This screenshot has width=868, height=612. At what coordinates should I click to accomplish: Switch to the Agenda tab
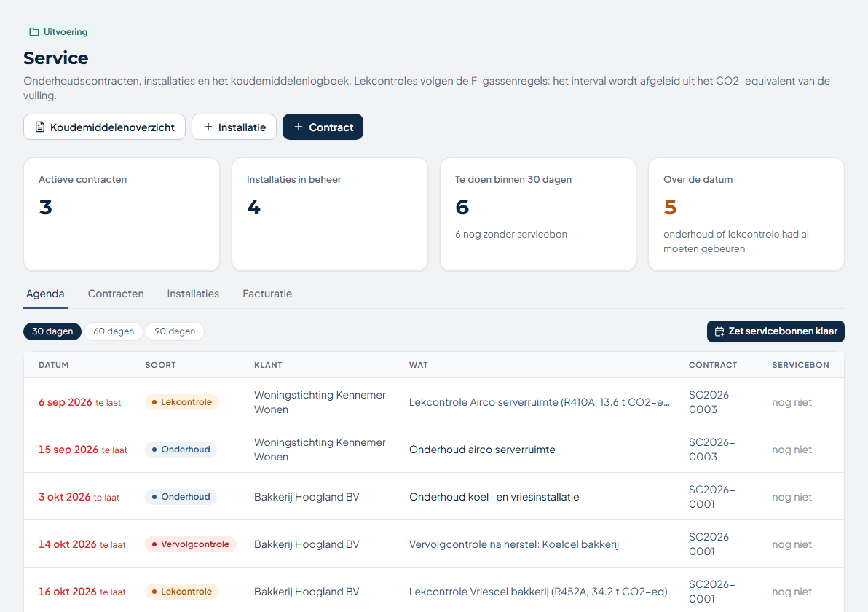point(45,294)
